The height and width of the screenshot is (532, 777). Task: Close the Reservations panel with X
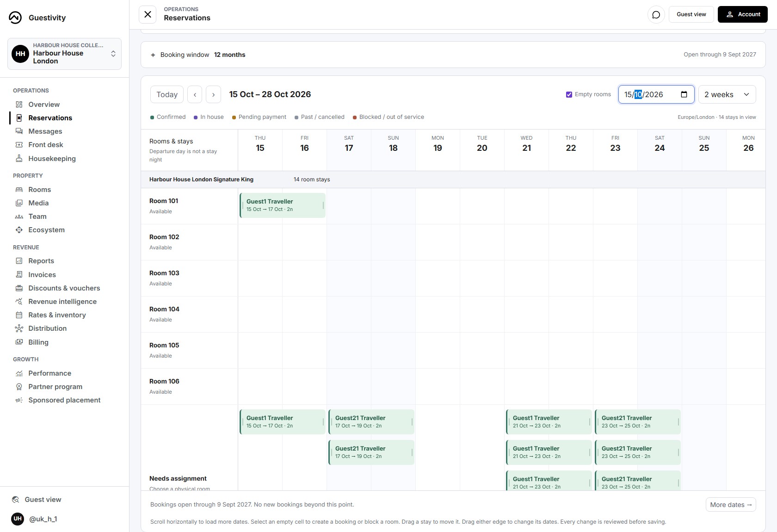(148, 14)
